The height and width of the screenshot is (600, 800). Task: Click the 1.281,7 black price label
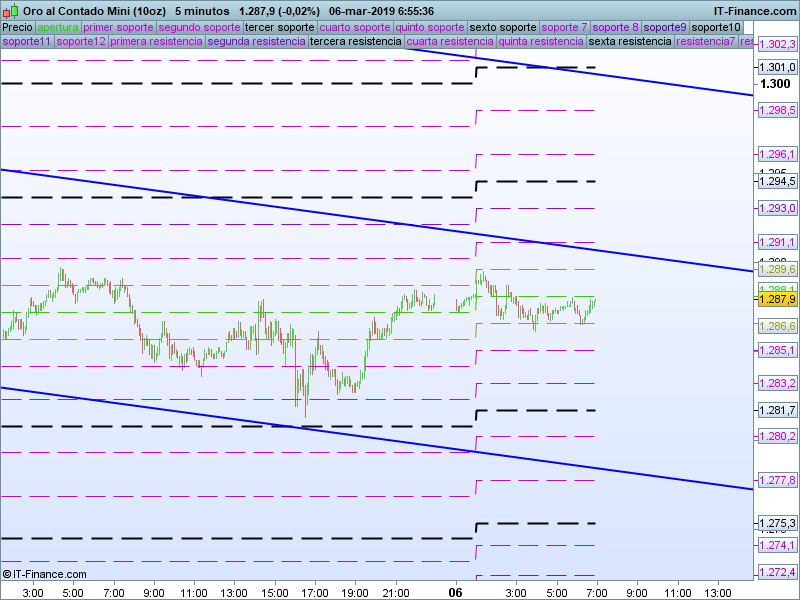coord(777,410)
